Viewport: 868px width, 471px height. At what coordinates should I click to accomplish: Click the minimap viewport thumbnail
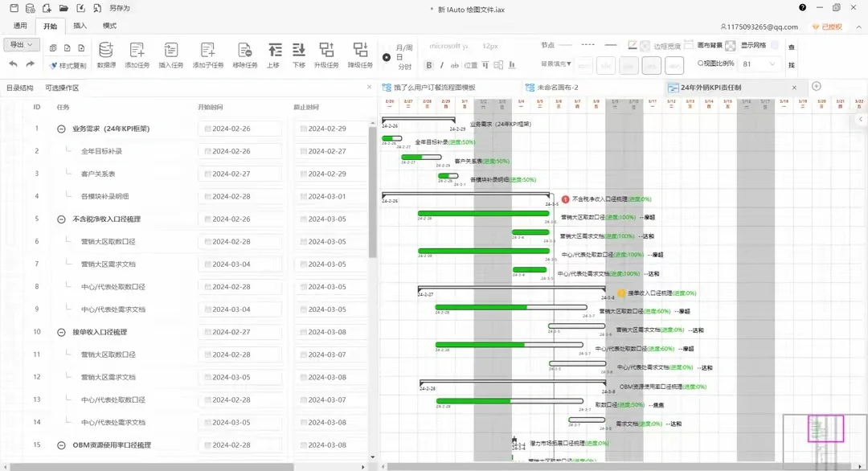pyautogui.click(x=825, y=428)
